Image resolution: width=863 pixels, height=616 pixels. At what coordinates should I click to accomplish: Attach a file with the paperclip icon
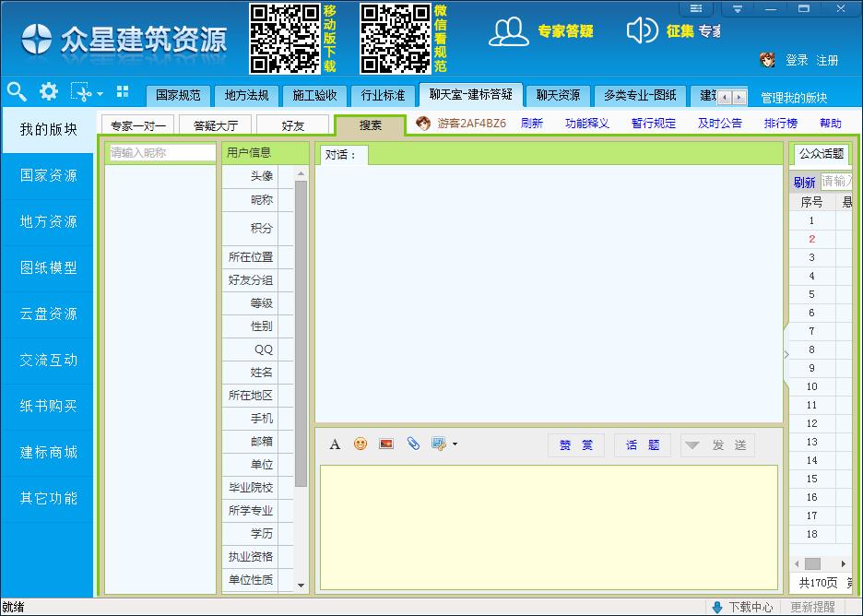tap(413, 444)
